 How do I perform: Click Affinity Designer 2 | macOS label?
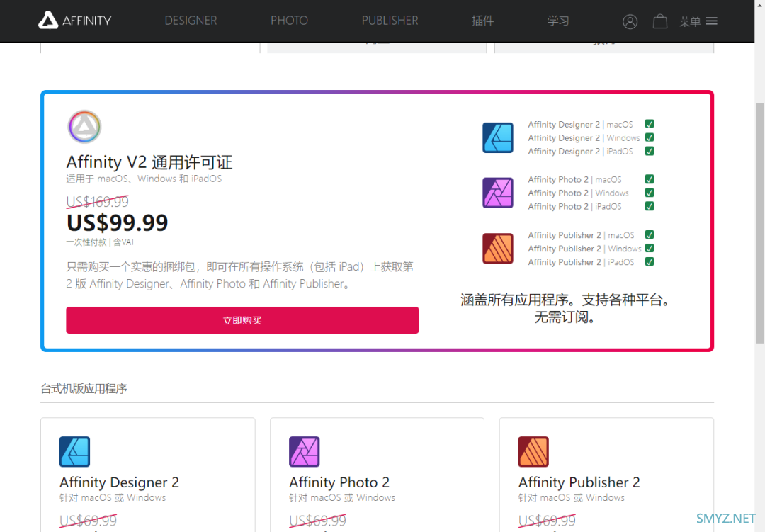tap(580, 125)
